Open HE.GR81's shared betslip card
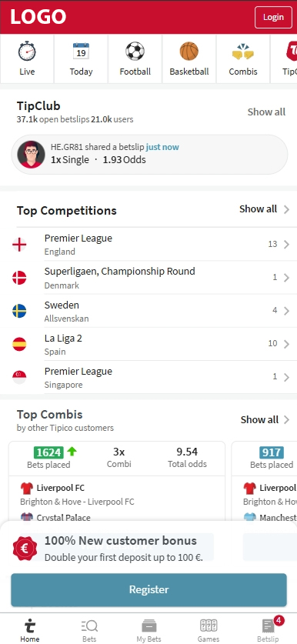This screenshot has height=644, width=297. [x=149, y=155]
